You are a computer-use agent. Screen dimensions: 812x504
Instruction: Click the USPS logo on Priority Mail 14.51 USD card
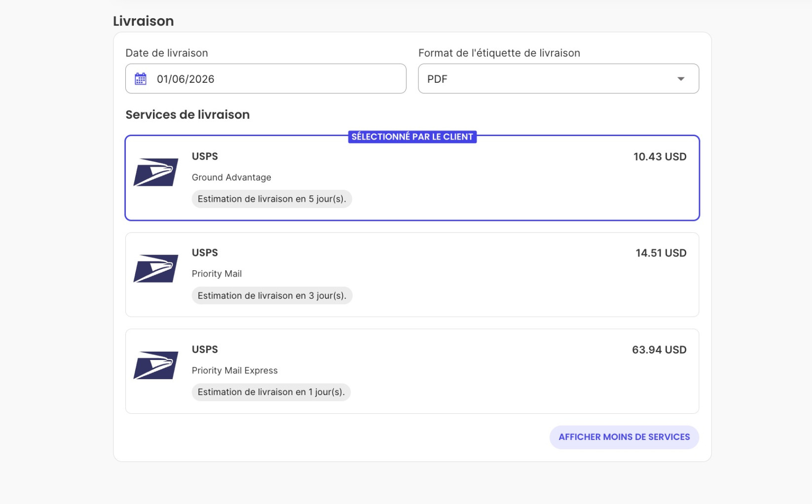click(x=156, y=268)
